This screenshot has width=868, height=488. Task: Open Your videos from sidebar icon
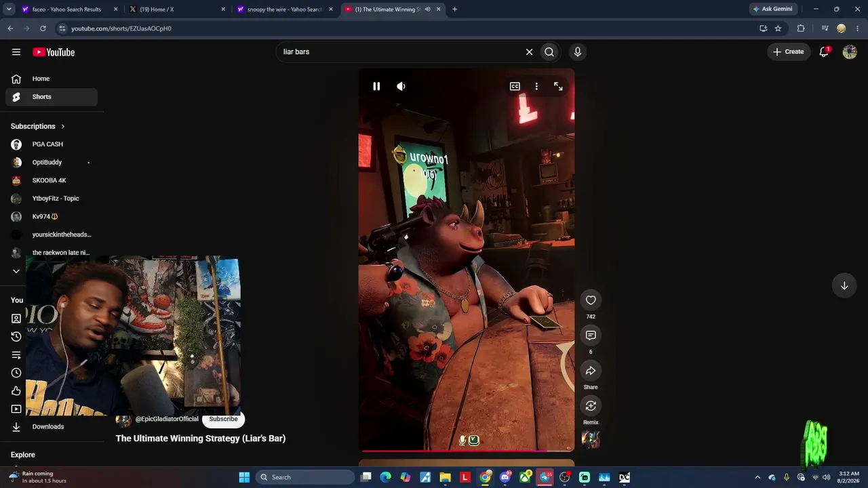pos(16,409)
